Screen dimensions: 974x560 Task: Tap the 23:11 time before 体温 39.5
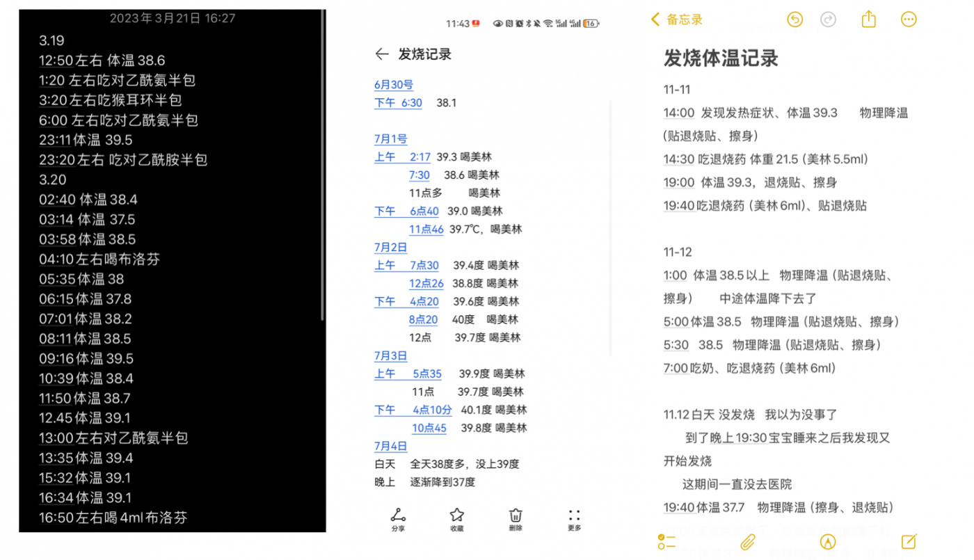(x=56, y=140)
